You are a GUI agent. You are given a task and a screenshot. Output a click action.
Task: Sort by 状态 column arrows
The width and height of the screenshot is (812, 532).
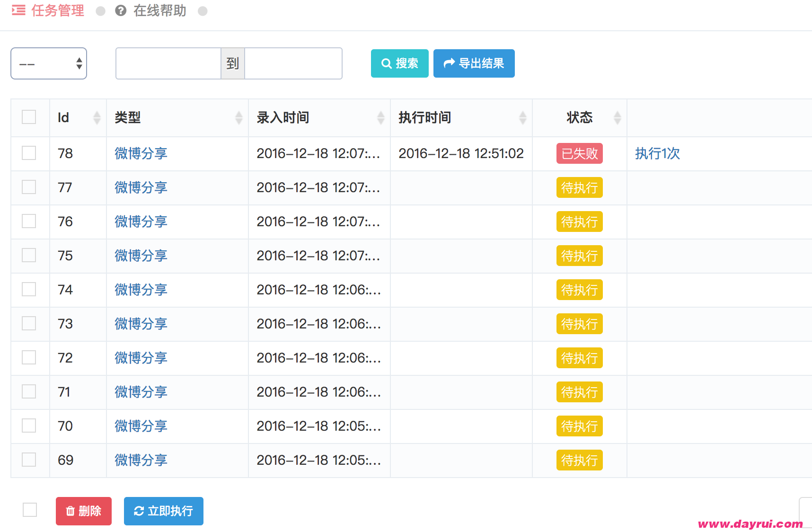tap(618, 117)
